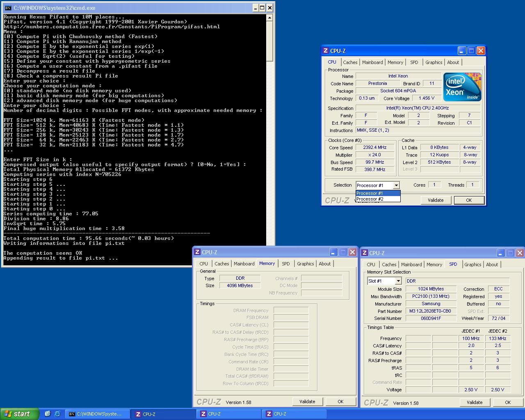
Task: Click the Manufacturer Samsung field
Action: [431, 304]
